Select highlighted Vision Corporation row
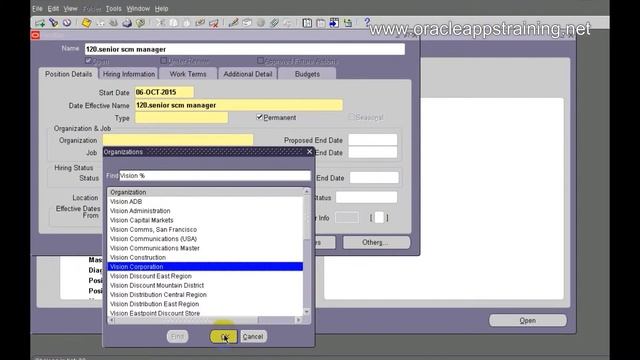 click(x=205, y=267)
